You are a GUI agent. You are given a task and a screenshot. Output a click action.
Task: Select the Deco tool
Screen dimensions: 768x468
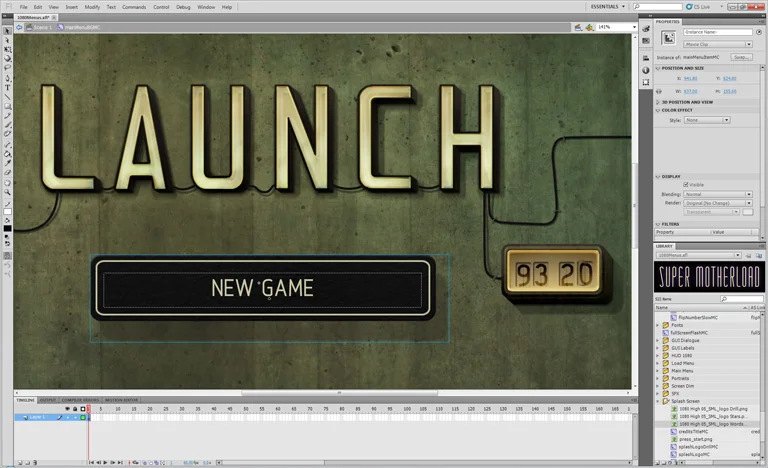tap(7, 134)
